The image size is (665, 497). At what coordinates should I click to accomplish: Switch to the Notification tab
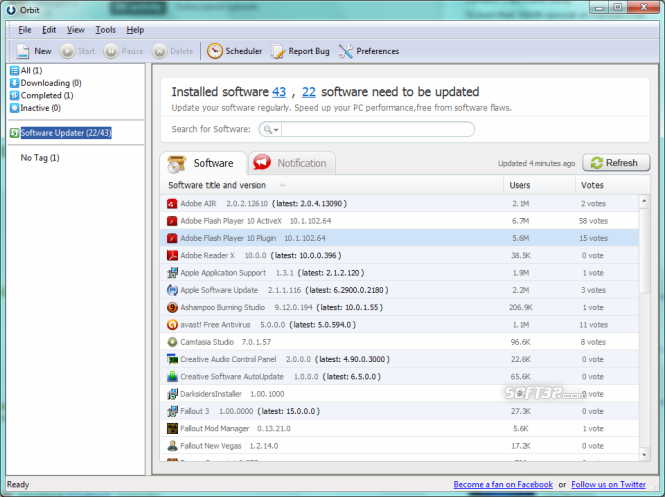click(292, 163)
